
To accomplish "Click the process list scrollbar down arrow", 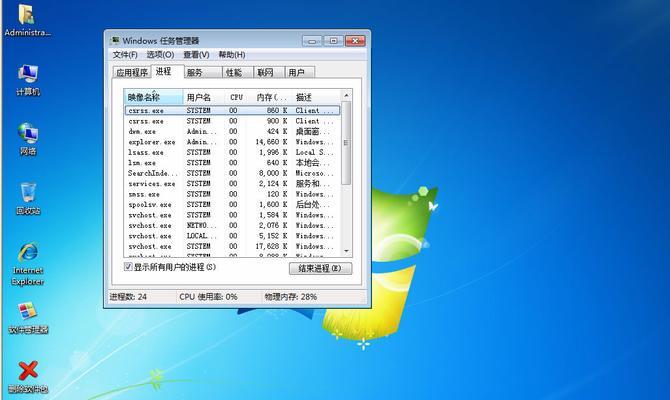I will [x=346, y=251].
